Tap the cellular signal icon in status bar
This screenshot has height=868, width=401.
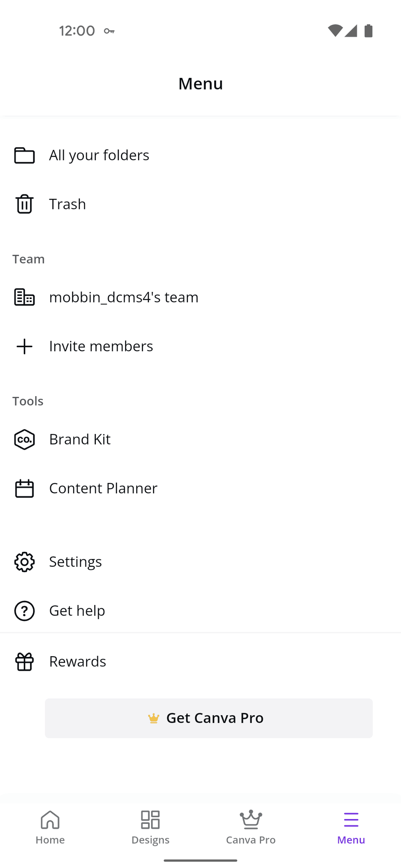351,31
